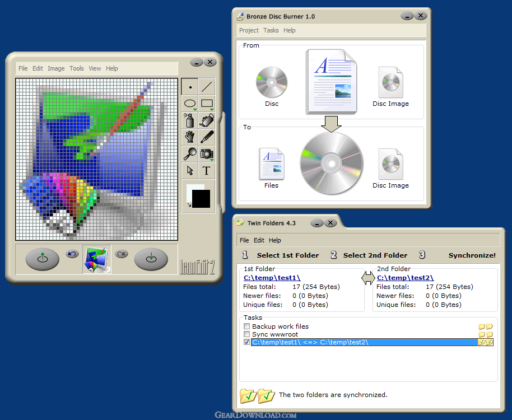Swap colors using the small swatch arrow
Screen dimensions: 512x420
pyautogui.click(x=189, y=205)
